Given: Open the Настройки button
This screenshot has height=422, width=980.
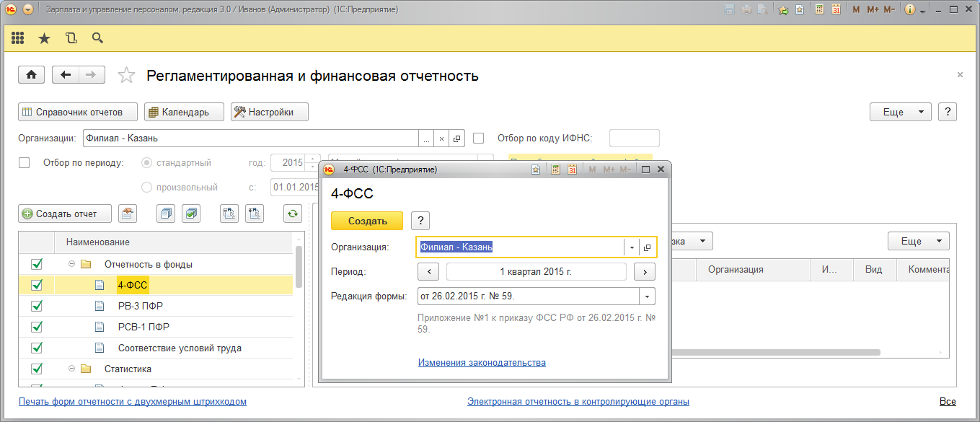Looking at the screenshot, I should (270, 112).
